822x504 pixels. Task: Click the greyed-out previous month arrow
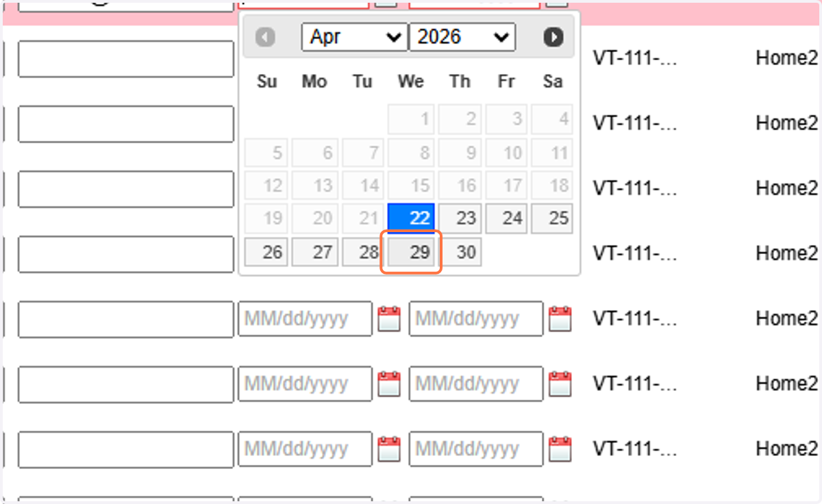[x=265, y=37]
